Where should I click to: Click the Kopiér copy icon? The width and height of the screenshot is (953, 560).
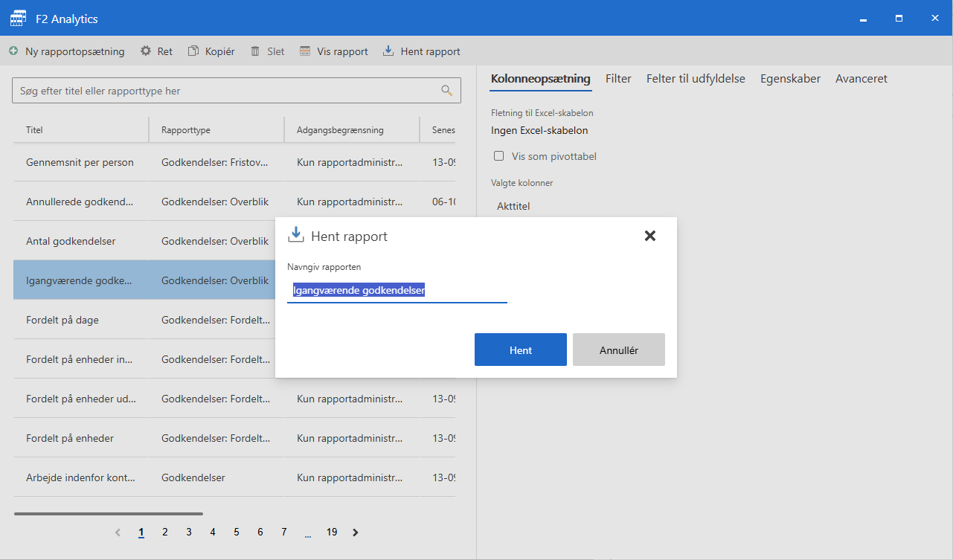(193, 51)
